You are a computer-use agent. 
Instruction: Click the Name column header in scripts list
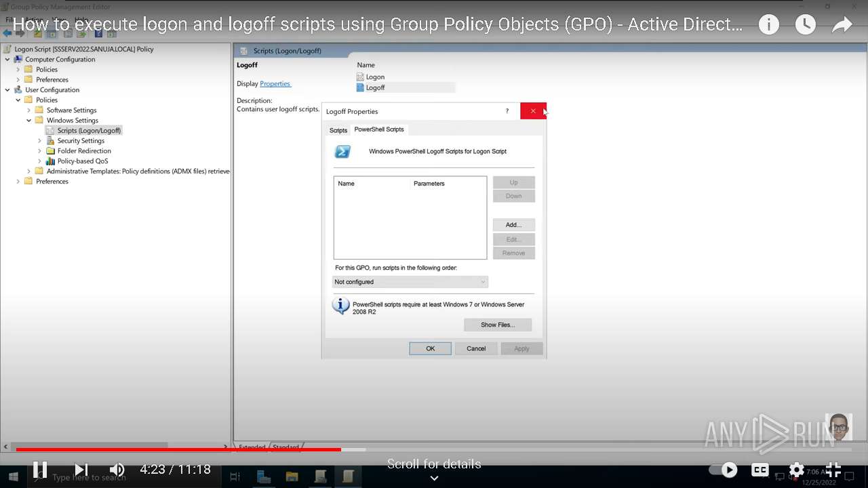[347, 184]
